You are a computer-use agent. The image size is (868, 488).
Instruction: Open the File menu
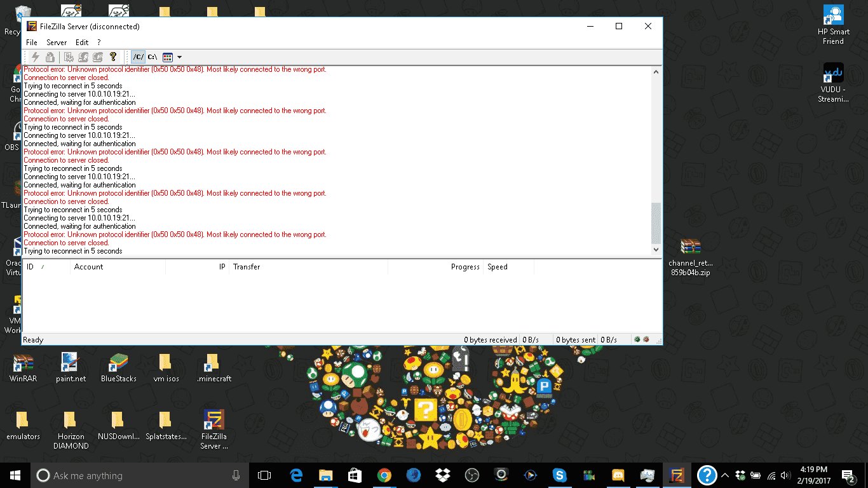tap(32, 43)
